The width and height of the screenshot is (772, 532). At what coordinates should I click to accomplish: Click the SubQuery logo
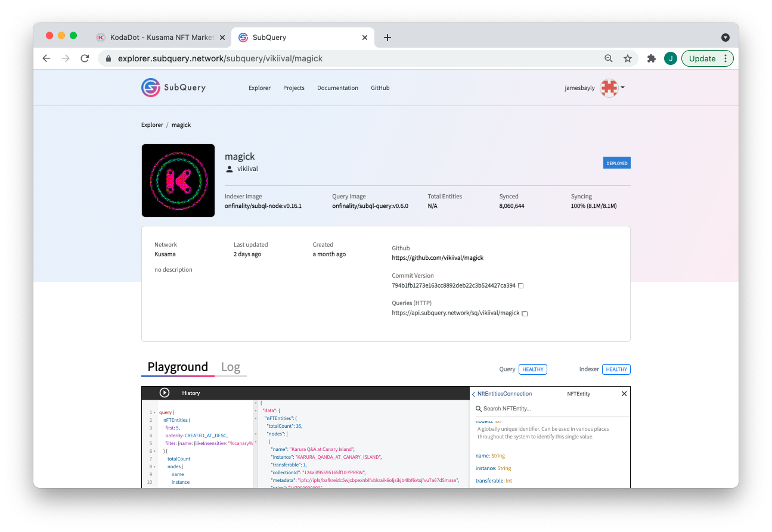[x=173, y=88]
